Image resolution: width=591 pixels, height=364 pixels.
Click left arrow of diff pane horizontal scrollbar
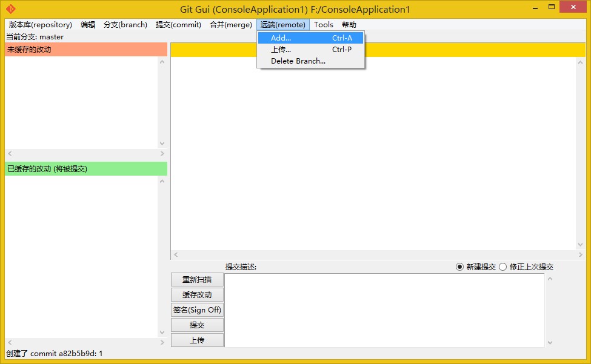(176, 255)
